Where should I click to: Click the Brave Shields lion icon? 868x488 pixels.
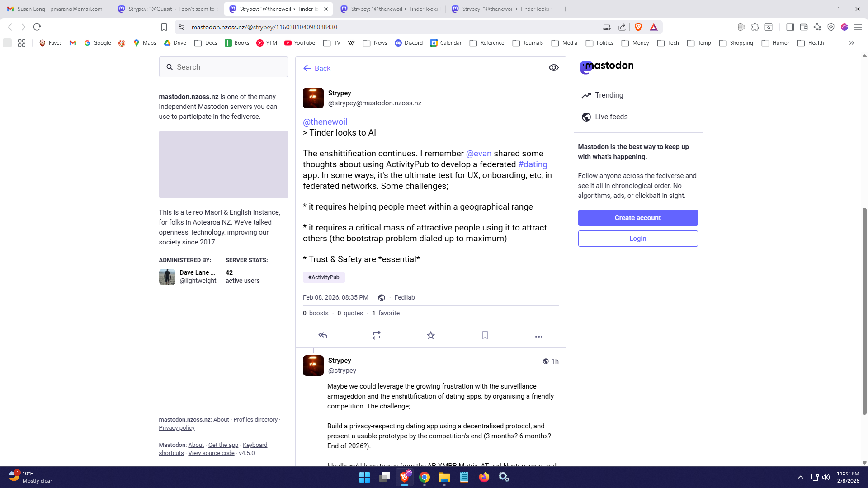point(638,27)
